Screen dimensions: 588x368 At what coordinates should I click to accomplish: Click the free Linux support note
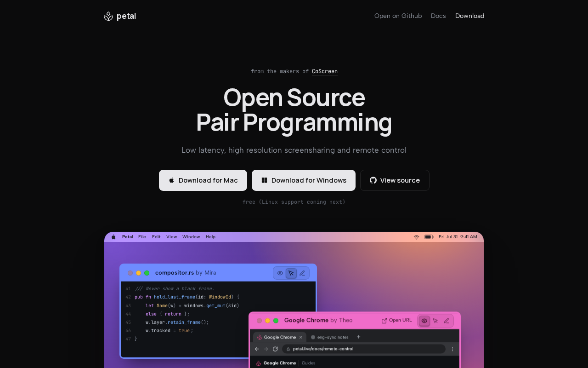pos(294,202)
